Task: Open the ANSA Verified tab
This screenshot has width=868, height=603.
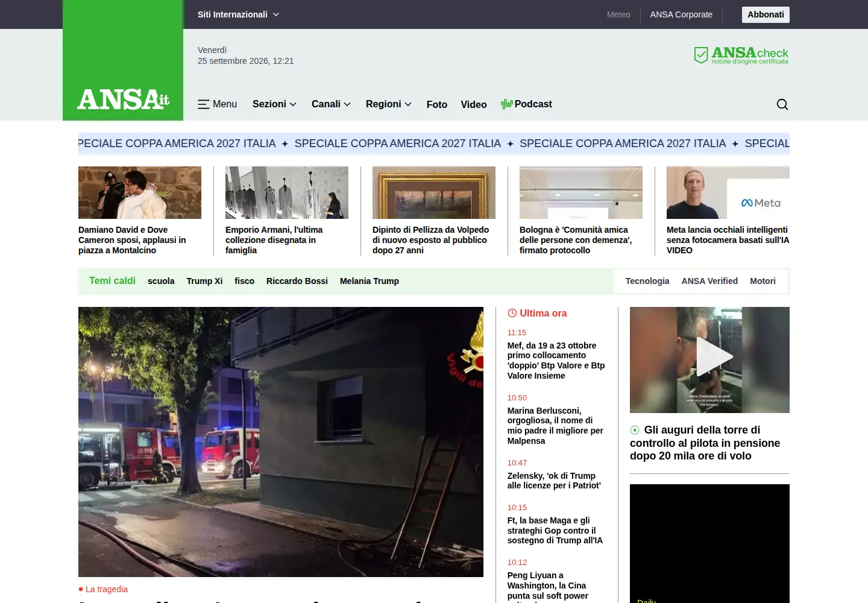Action: point(709,281)
